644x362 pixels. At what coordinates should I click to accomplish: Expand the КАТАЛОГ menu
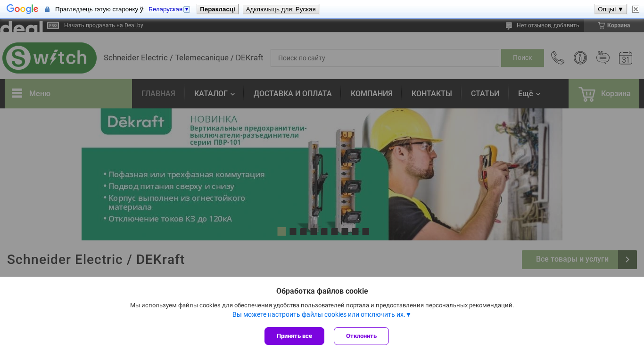tap(215, 94)
